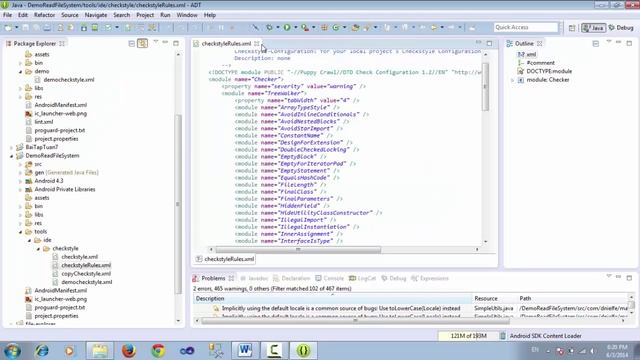The height and width of the screenshot is (360, 640).
Task: Open the Window menu
Action: coord(187,15)
